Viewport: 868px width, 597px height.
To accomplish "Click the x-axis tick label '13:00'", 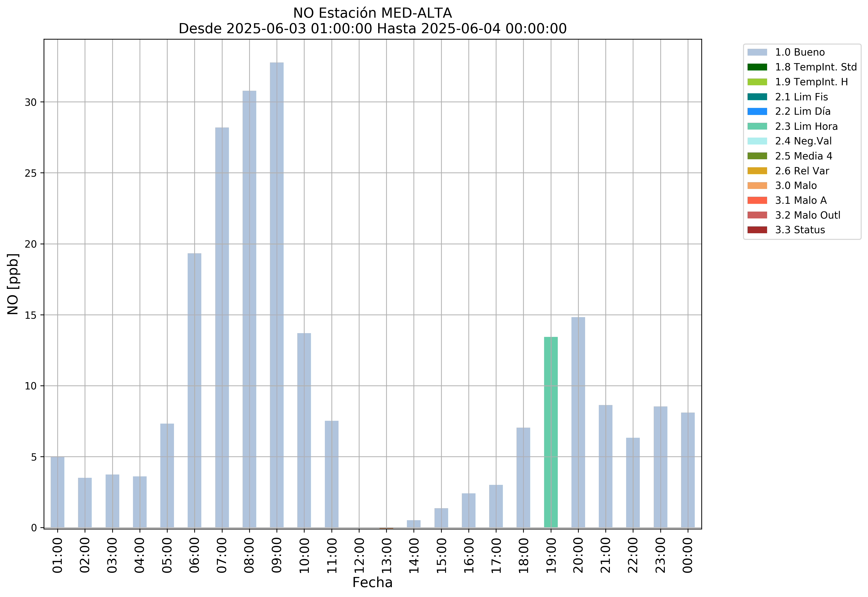I will [x=386, y=556].
